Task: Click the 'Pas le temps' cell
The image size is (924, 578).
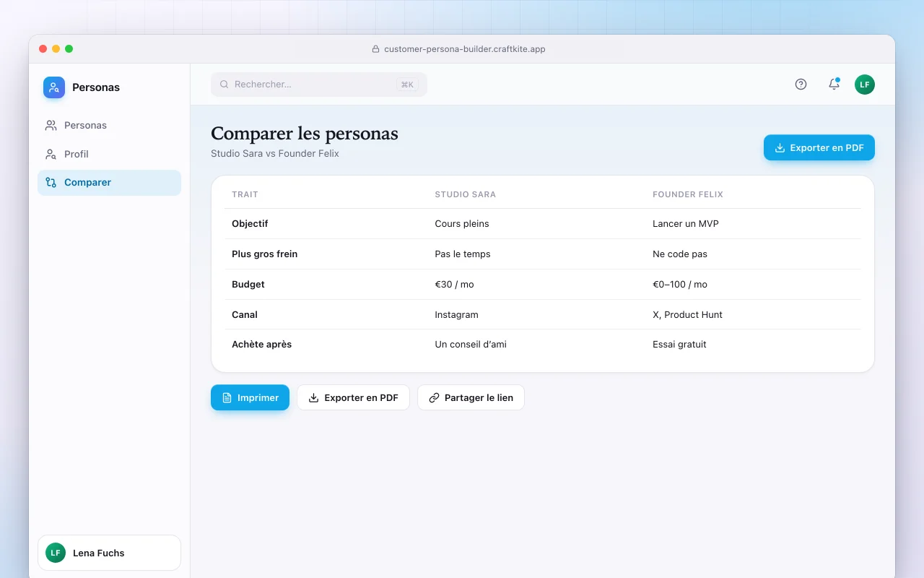Action: [x=463, y=254]
